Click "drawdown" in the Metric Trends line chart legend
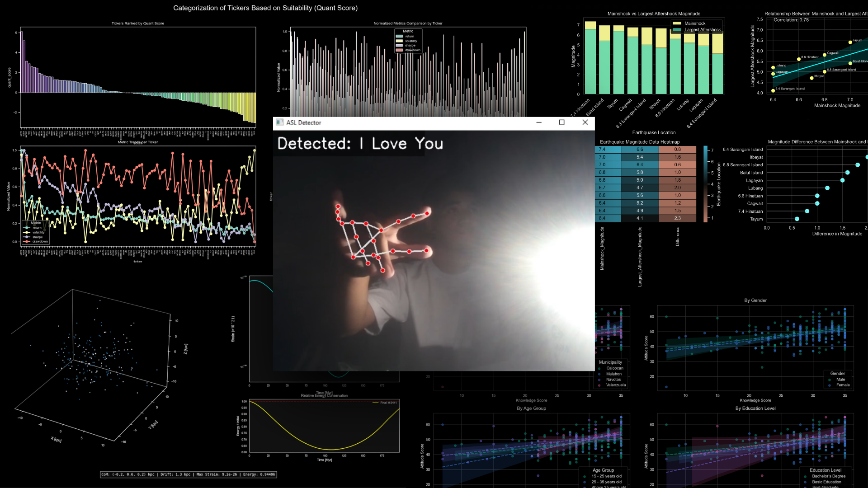Viewport: 868px width, 488px height. (x=40, y=241)
